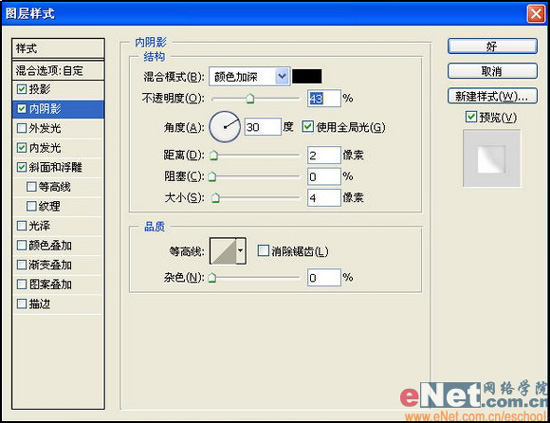Toggle the 预览 preview checkbox
This screenshot has width=550, height=423.
pos(471,116)
